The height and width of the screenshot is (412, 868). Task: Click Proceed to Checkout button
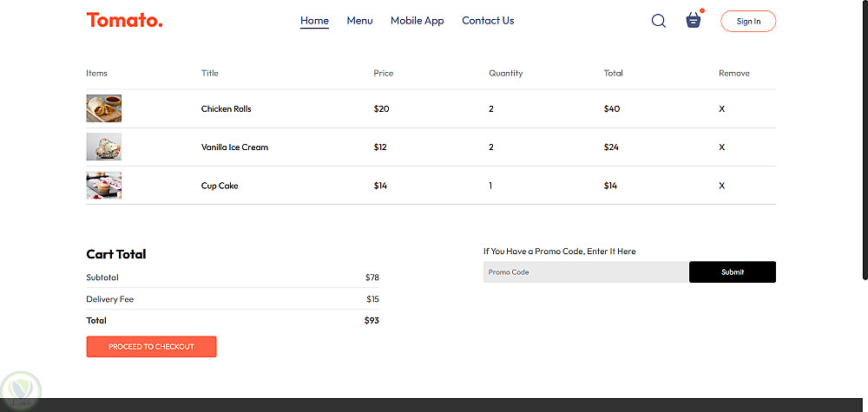tap(151, 347)
